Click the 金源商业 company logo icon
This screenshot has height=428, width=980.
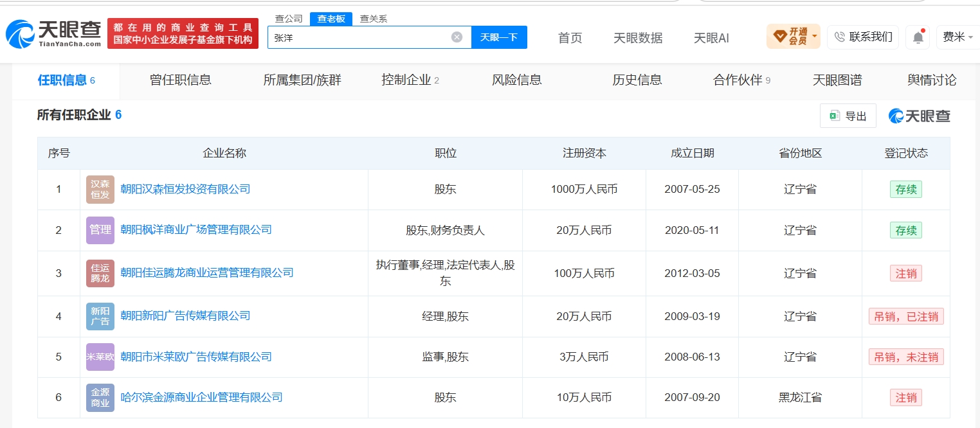pyautogui.click(x=100, y=398)
